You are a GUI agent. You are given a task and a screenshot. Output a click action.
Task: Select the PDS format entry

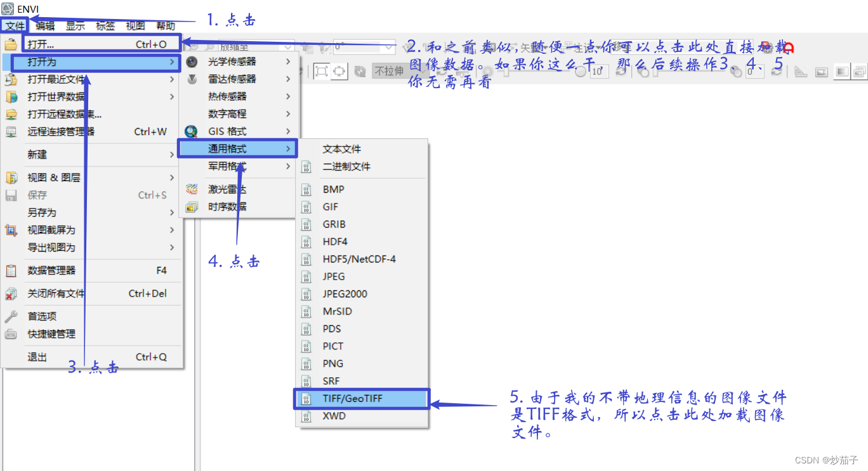pyautogui.click(x=362, y=328)
